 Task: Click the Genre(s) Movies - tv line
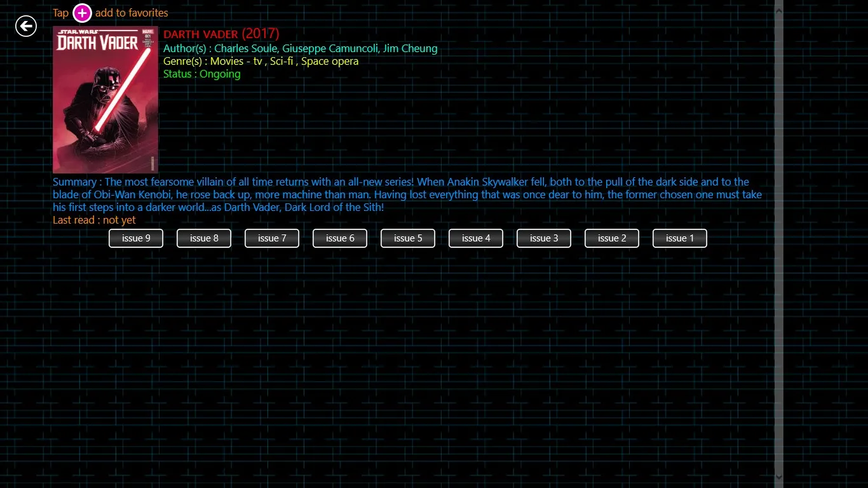click(x=261, y=61)
